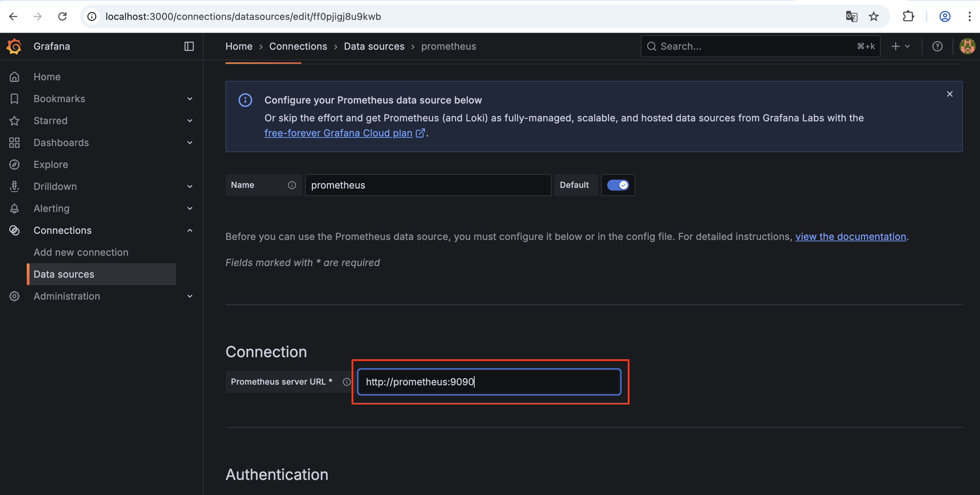Image resolution: width=980 pixels, height=495 pixels.
Task: Click the site information icon in address bar
Action: (x=92, y=16)
